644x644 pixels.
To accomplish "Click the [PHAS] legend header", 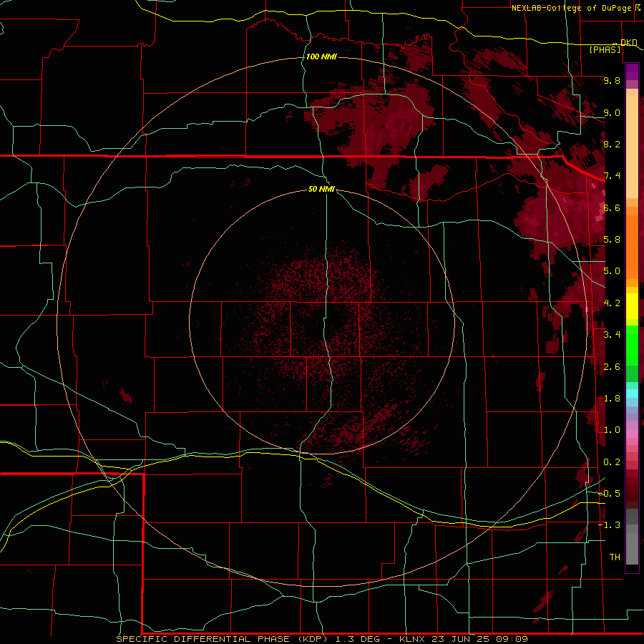I will [605, 49].
